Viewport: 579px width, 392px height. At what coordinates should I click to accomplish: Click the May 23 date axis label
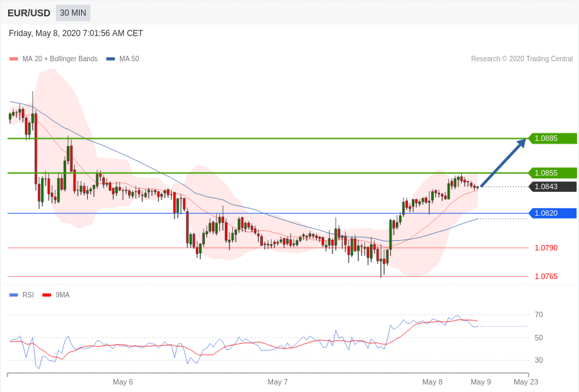click(x=526, y=382)
